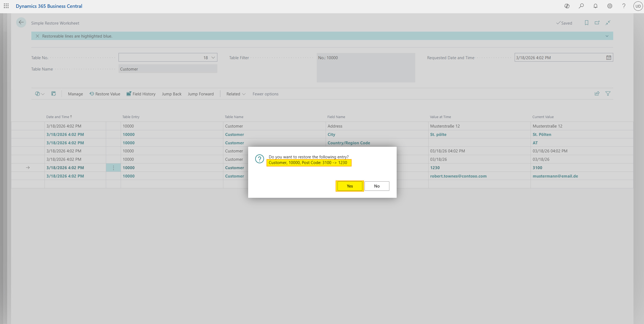
Task: Dismiss the restoreable lines banner with the X
Action: point(38,36)
